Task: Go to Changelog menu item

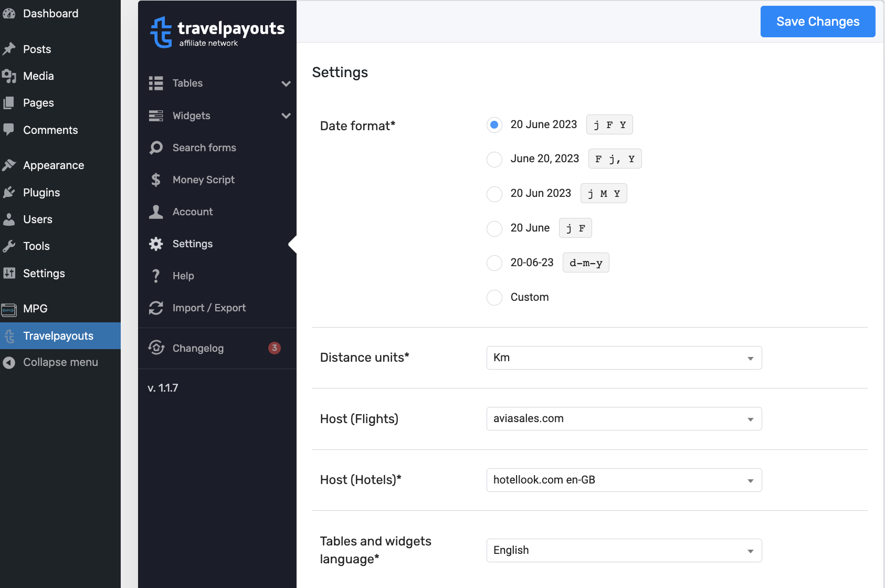Action: coord(198,348)
